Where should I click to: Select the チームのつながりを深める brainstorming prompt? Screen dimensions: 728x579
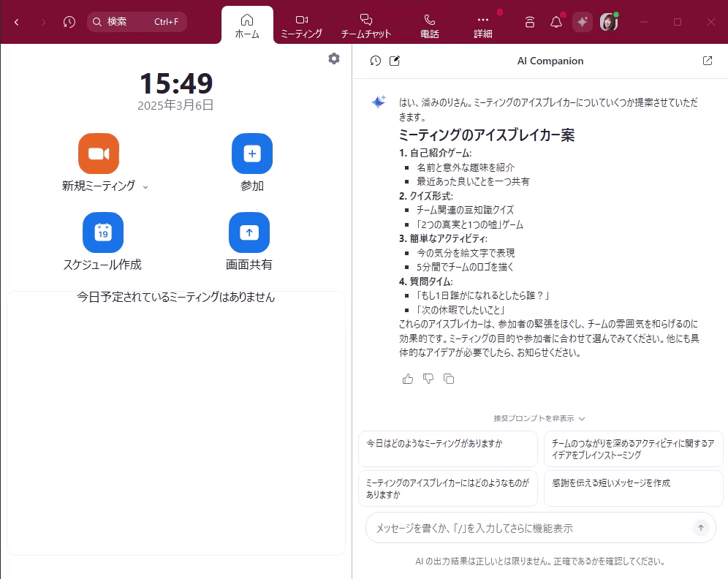click(633, 449)
